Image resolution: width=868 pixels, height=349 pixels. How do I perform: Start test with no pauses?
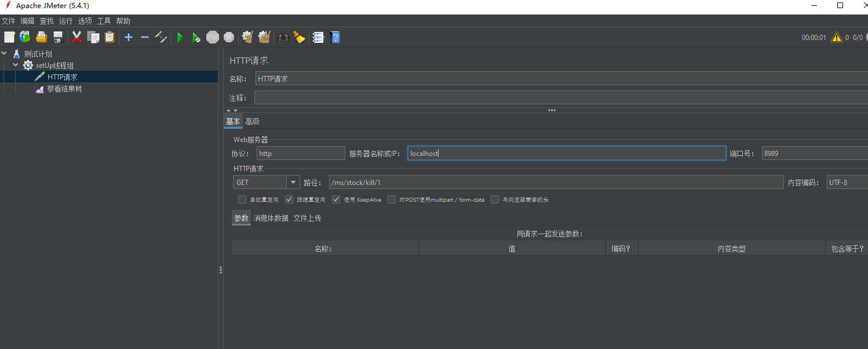196,37
